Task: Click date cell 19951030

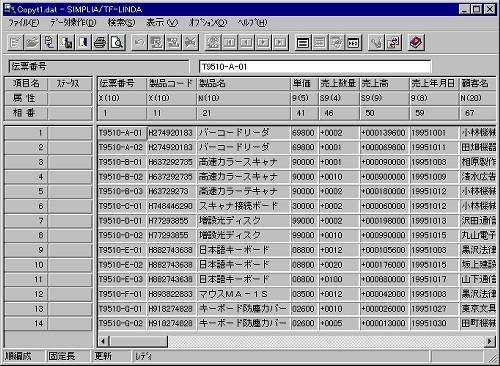Action: point(434,323)
